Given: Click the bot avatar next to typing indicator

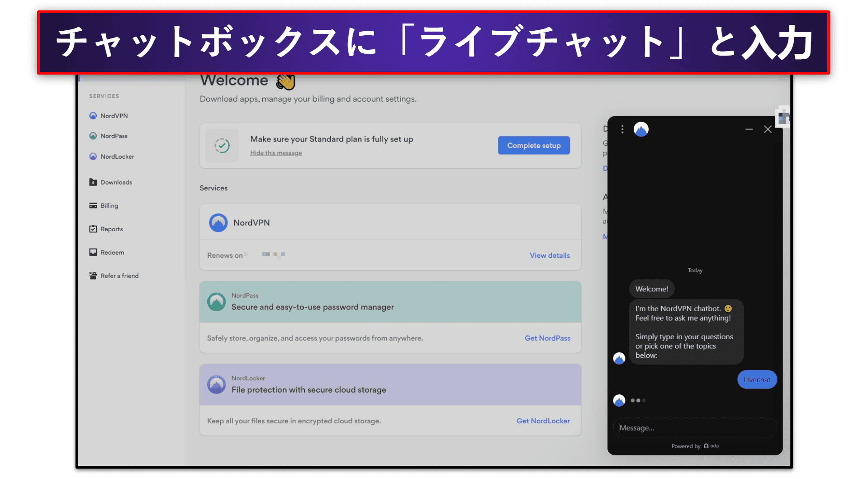Looking at the screenshot, I should [x=619, y=400].
